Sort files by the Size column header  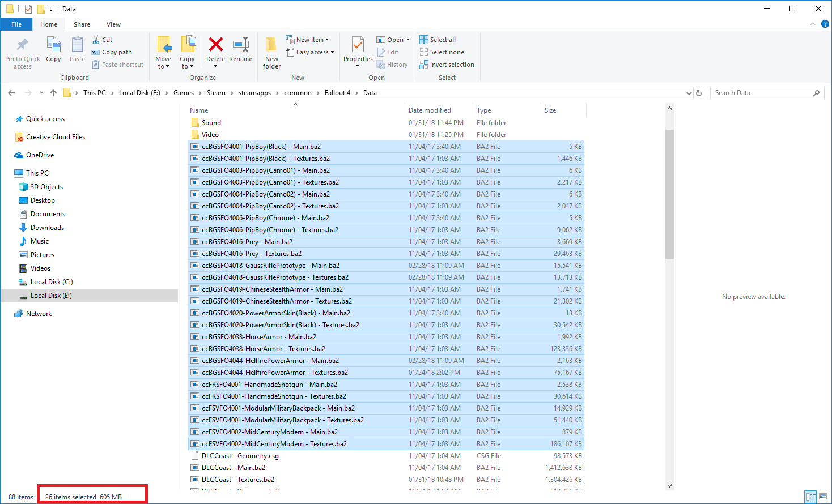point(550,110)
